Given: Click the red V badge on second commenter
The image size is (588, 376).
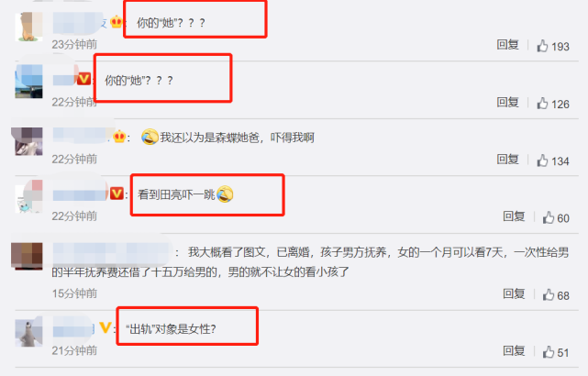Looking at the screenshot, I should [84, 79].
